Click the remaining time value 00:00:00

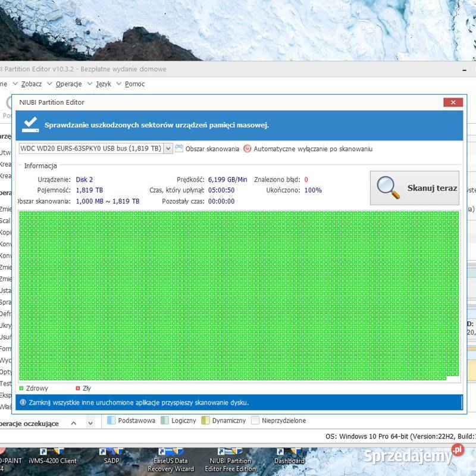(x=221, y=201)
